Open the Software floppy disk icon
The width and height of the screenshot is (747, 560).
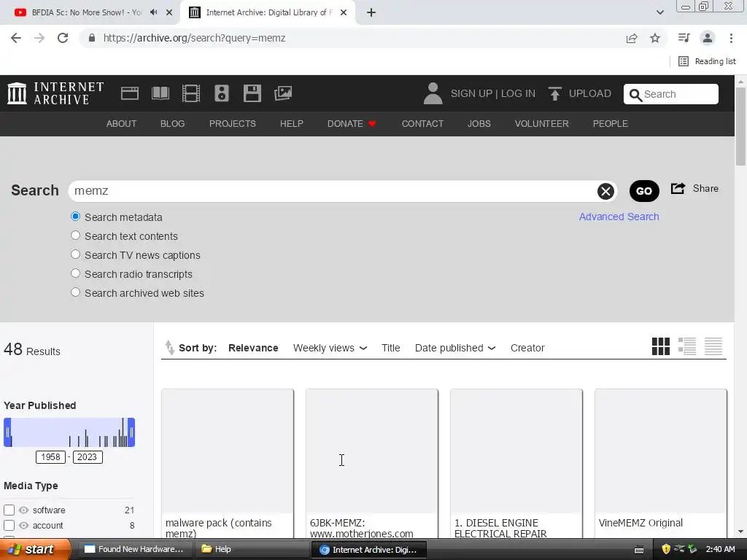(x=252, y=93)
